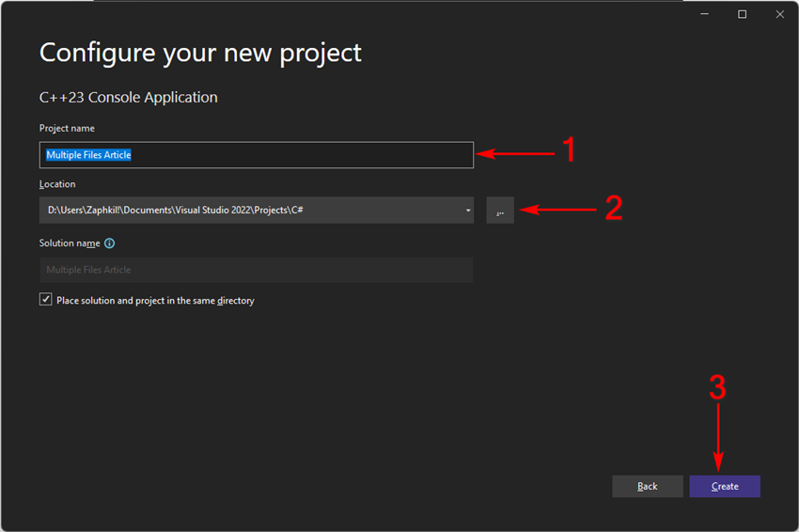Click the 'Solution name' label text

click(70, 243)
